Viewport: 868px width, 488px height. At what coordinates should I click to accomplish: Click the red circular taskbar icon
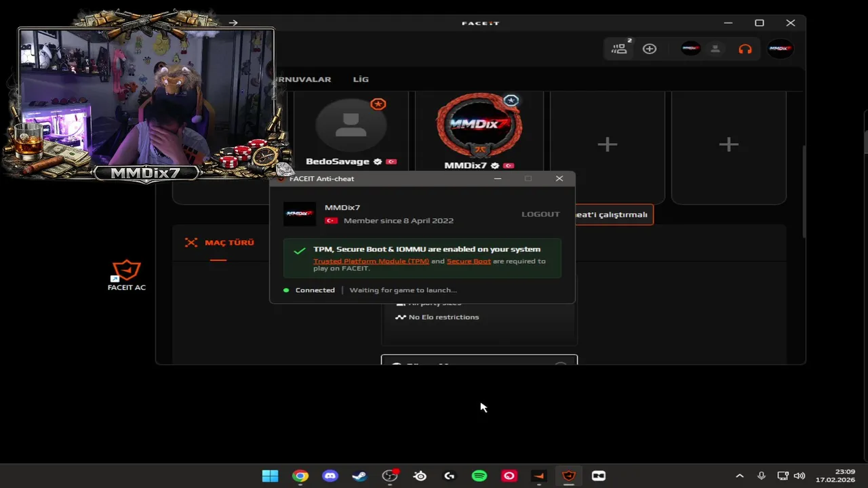click(x=509, y=476)
